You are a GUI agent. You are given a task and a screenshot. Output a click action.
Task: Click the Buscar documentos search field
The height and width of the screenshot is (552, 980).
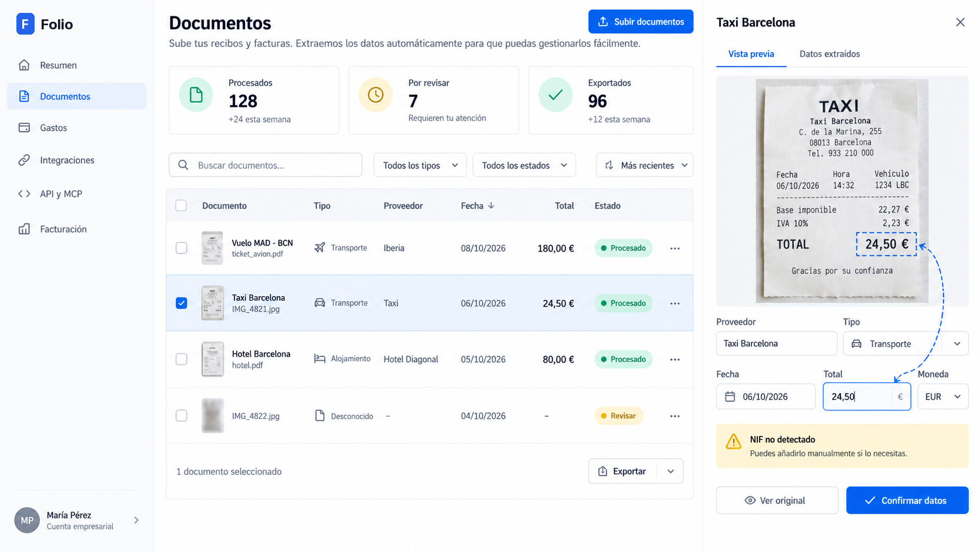266,165
